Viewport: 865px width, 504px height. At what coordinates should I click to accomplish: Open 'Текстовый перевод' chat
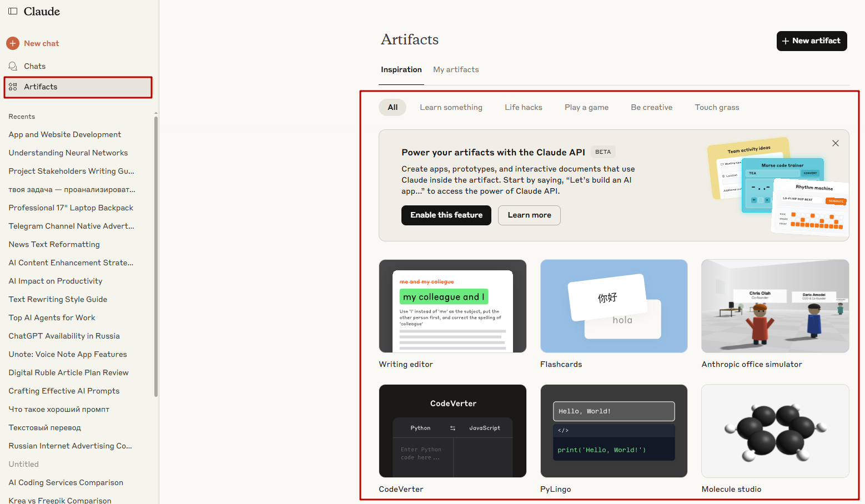pyautogui.click(x=44, y=427)
